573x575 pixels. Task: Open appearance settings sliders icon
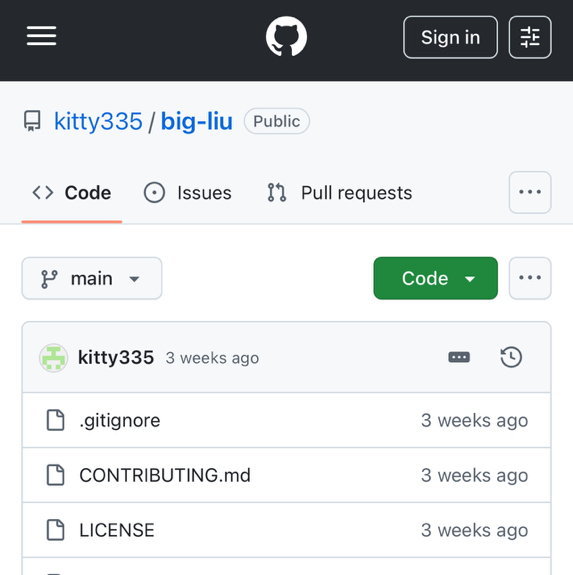tap(530, 37)
